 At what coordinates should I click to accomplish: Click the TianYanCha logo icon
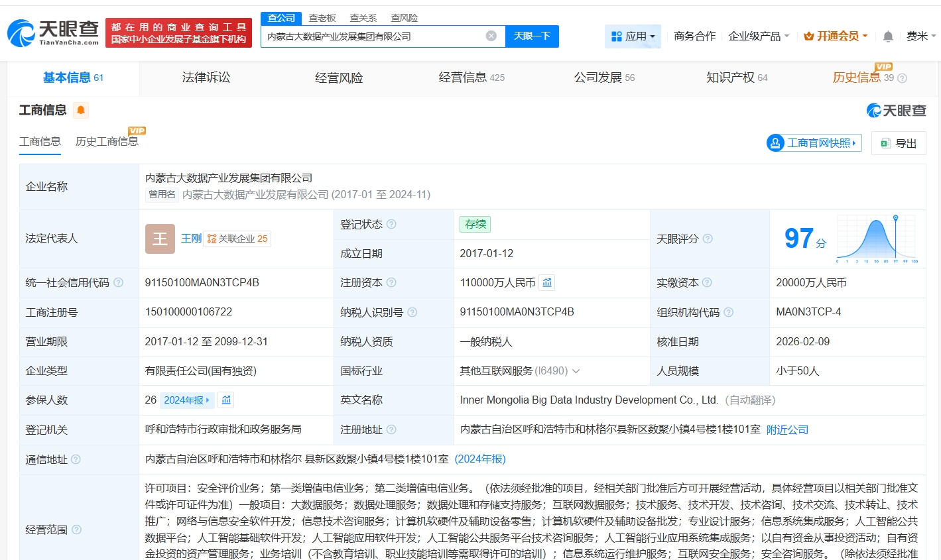[x=21, y=33]
